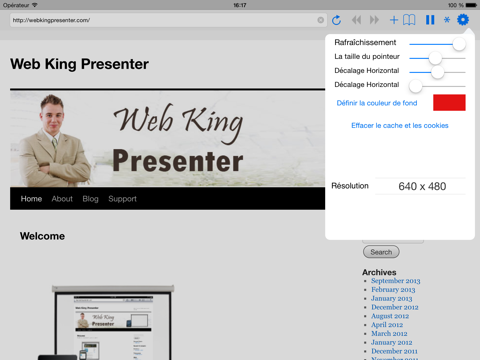Click the second Décalage Horizontal slider knob
The width and height of the screenshot is (480, 360).
(x=416, y=86)
